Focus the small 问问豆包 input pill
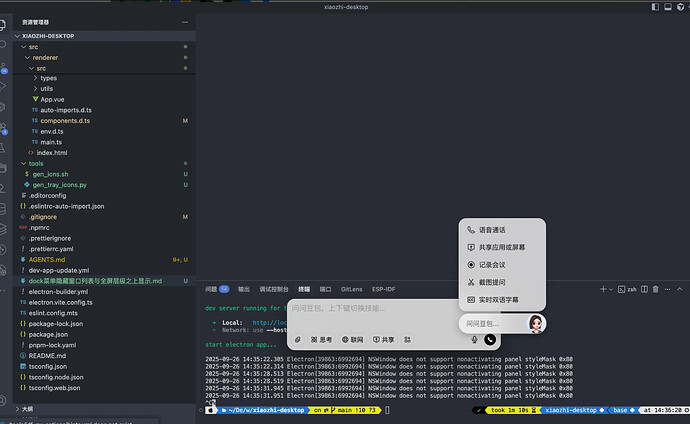 click(493, 324)
